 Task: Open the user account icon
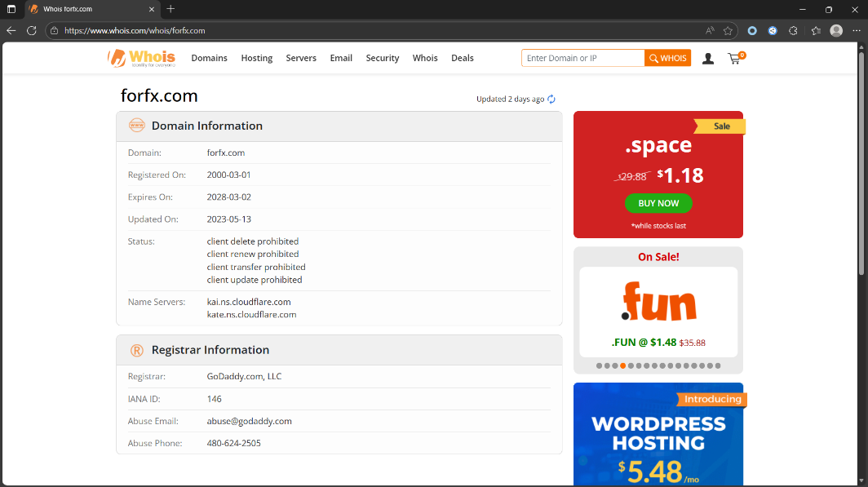[x=708, y=59]
